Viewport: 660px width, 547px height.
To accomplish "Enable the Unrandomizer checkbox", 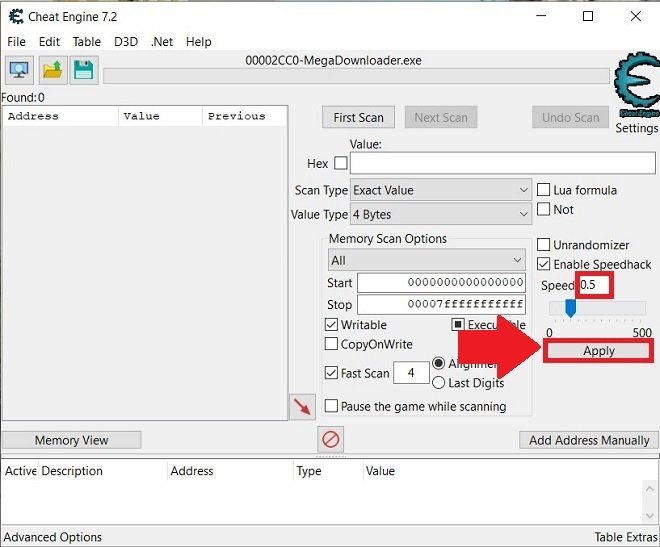I will [543, 244].
